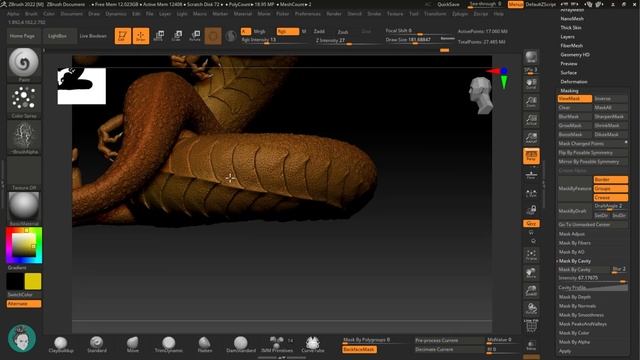The image size is (640, 360).
Task: Select the DamStandard brush
Action: point(241,344)
